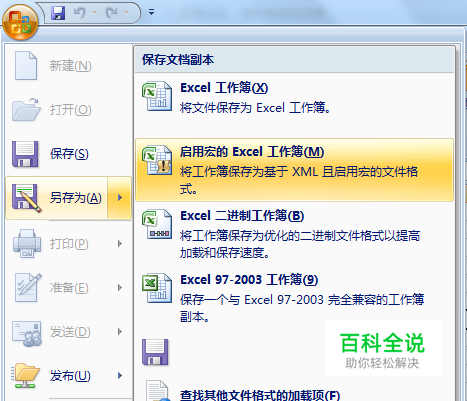467x401 pixels.
Task: Click the Redo arrow in Quick Access Toolbar
Action: pyautogui.click(x=111, y=13)
